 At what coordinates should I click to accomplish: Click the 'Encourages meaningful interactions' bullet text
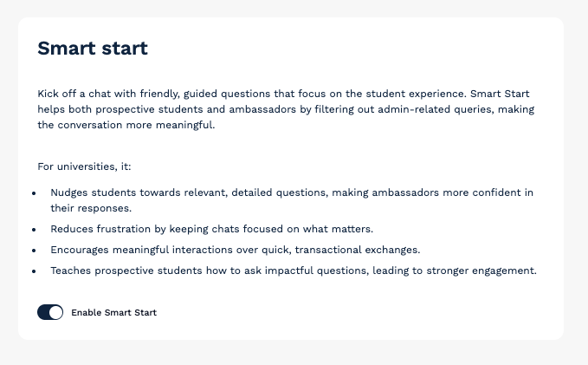pyautogui.click(x=236, y=250)
